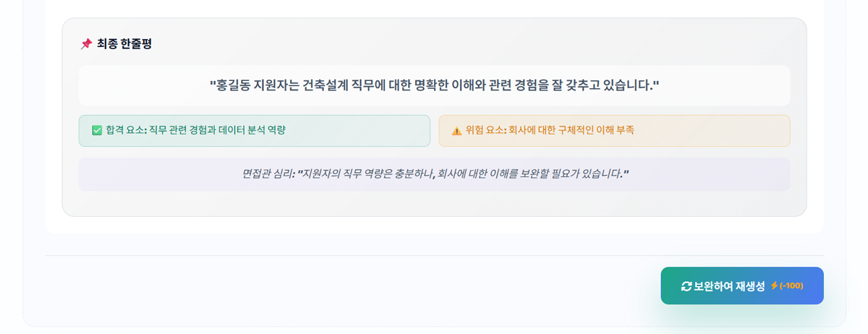The width and height of the screenshot is (868, 334).
Task: Click the green checkmark icon by 합격 요소
Action: 97,131
